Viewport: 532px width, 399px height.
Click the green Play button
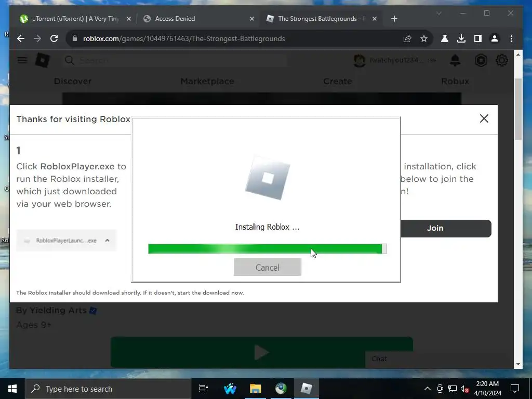coord(262,352)
